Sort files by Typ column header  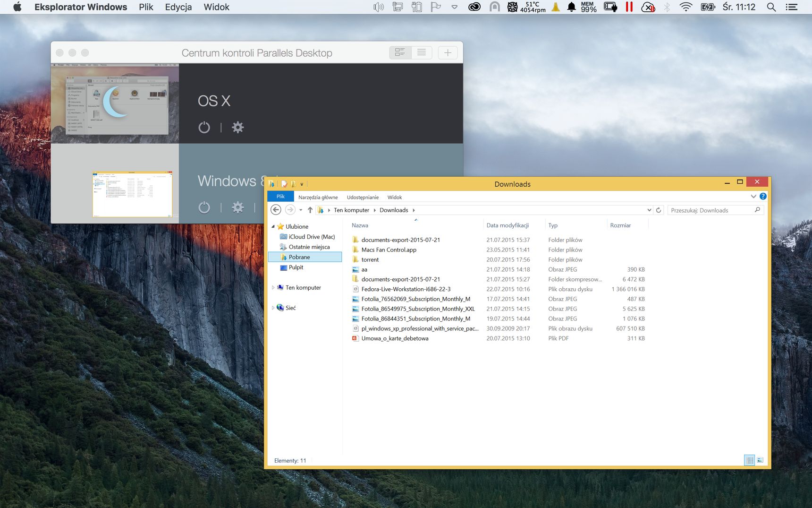click(x=553, y=225)
